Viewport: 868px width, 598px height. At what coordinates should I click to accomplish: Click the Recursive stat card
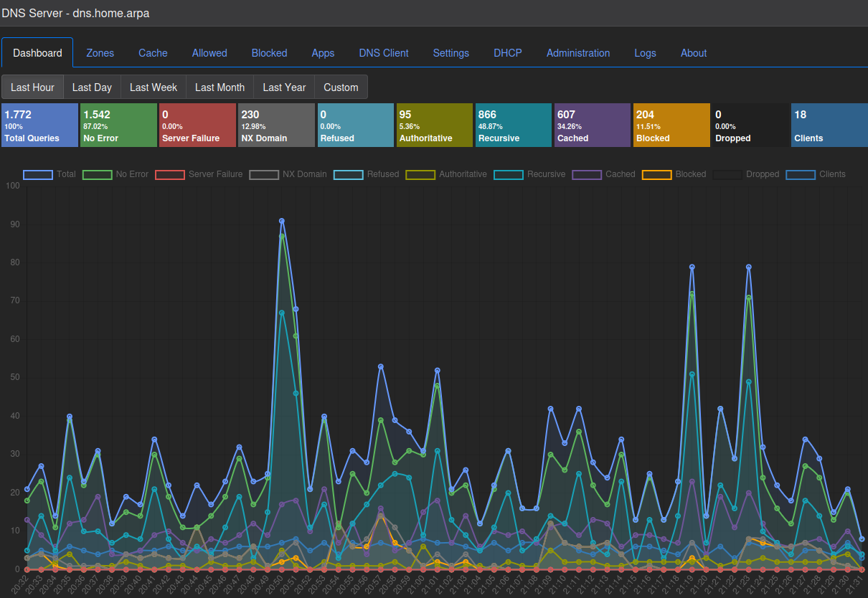click(x=514, y=125)
